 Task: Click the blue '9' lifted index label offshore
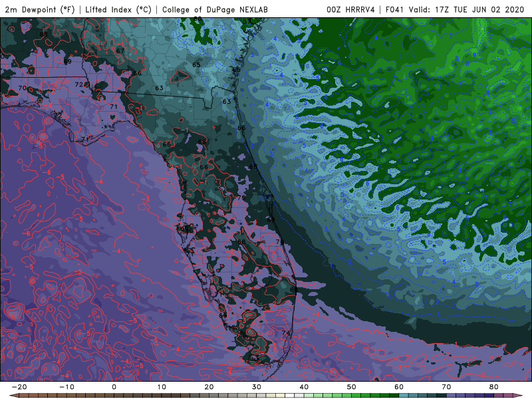pos(475,55)
